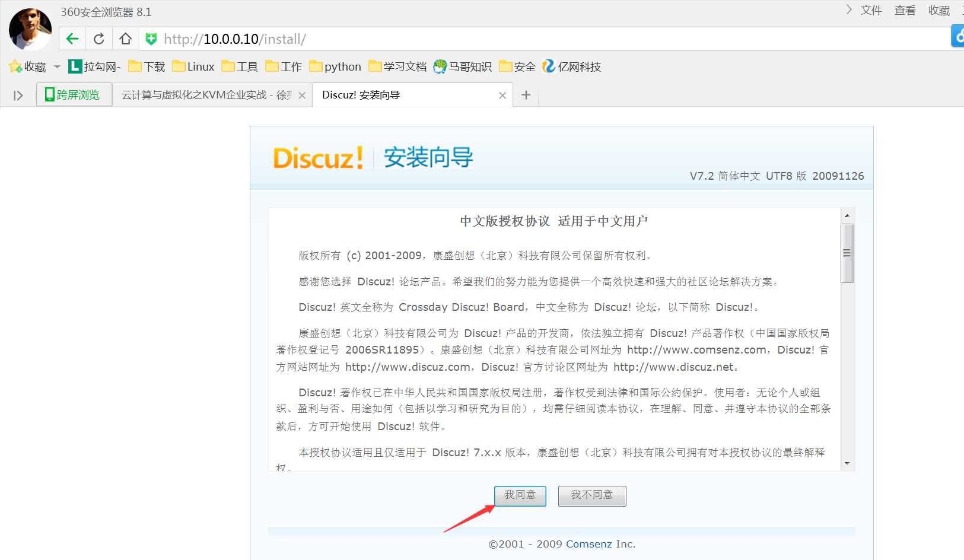
Task: Close the KVM企业实战 tab
Action: [302, 96]
